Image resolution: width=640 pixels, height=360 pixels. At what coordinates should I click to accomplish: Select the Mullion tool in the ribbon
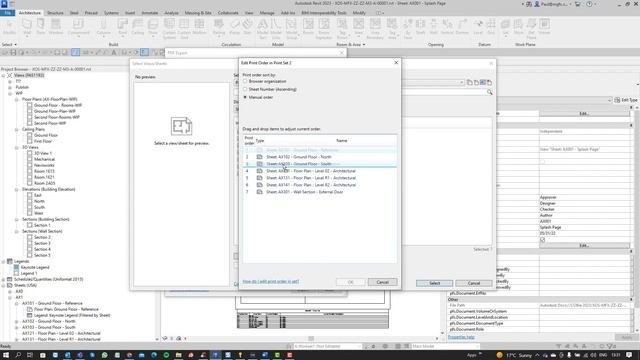[x=199, y=27]
